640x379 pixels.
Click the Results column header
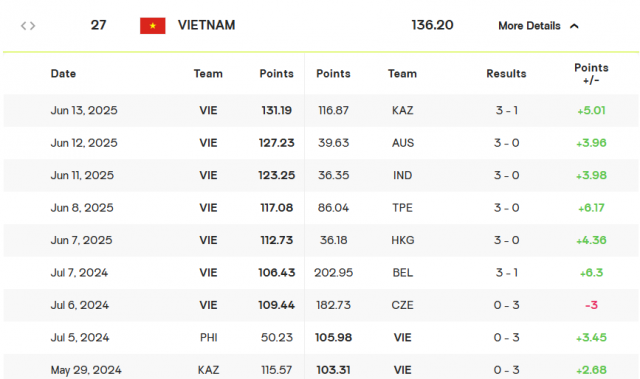coord(506,74)
